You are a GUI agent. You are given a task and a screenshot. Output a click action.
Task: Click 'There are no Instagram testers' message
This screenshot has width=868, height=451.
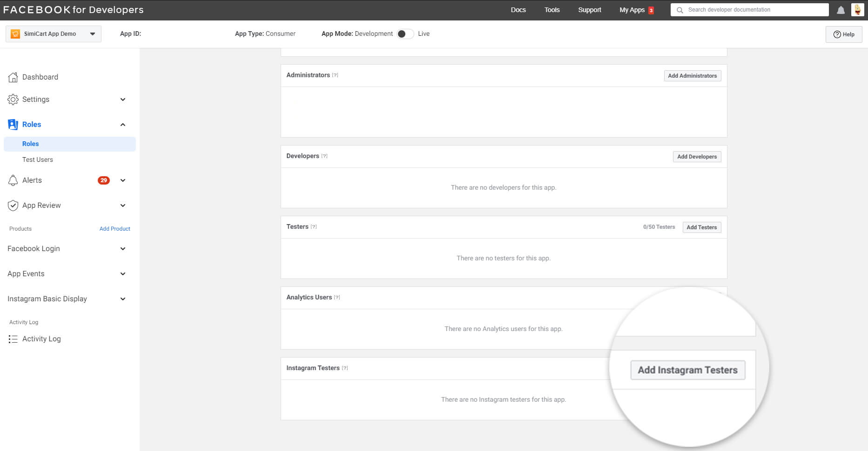coord(504,400)
